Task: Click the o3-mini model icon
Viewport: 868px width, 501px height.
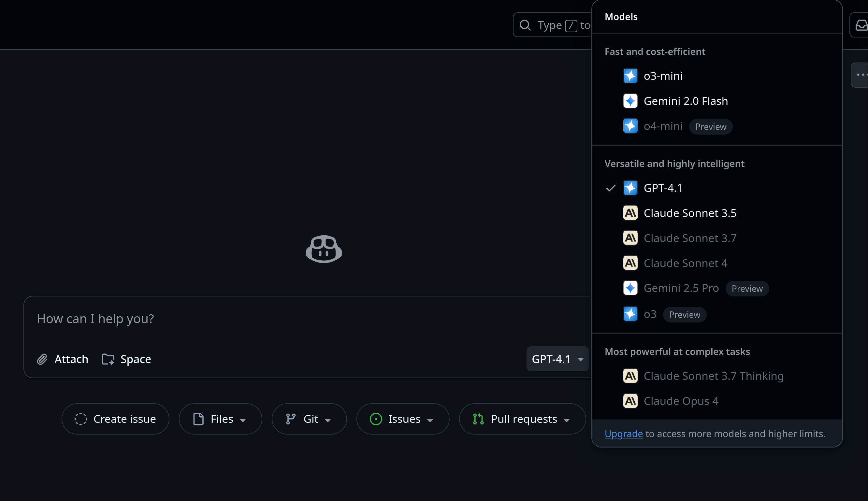Action: point(630,76)
